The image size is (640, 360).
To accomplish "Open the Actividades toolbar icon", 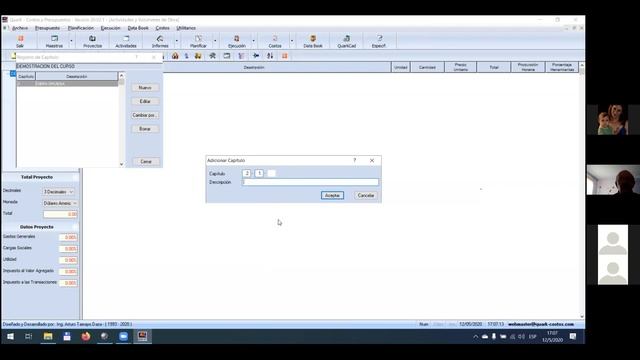I will pos(126,41).
